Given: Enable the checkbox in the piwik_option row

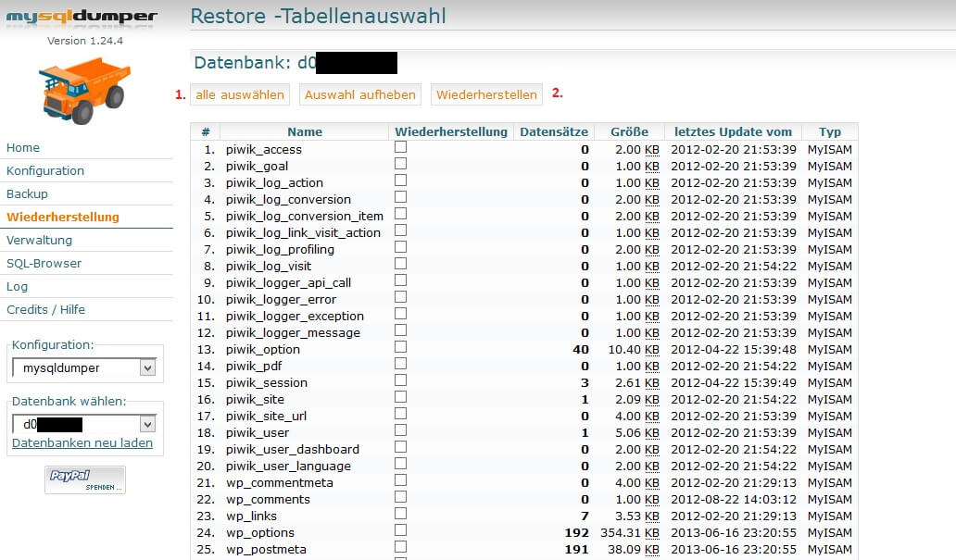Looking at the screenshot, I should [400, 347].
